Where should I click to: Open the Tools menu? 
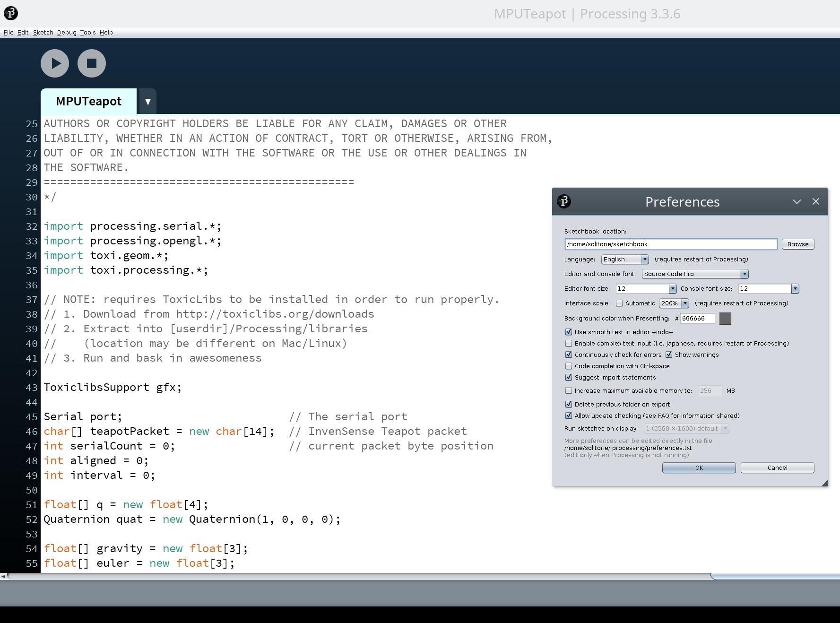[88, 32]
